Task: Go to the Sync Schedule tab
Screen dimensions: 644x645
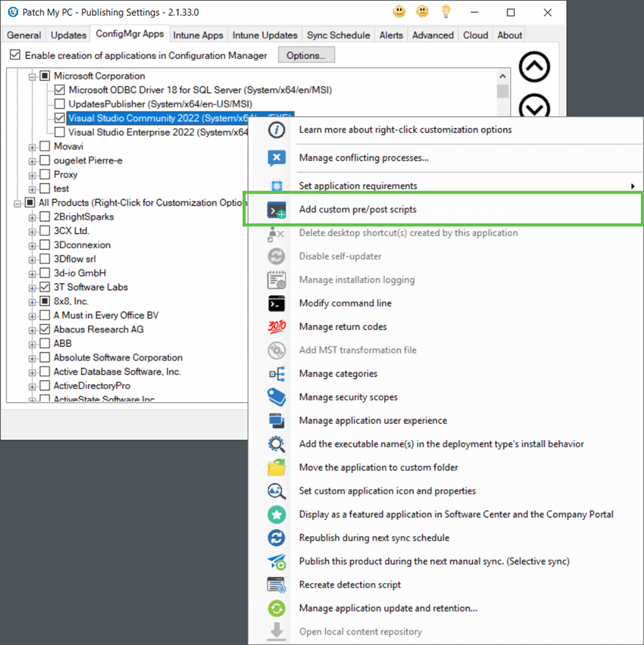Action: point(339,35)
